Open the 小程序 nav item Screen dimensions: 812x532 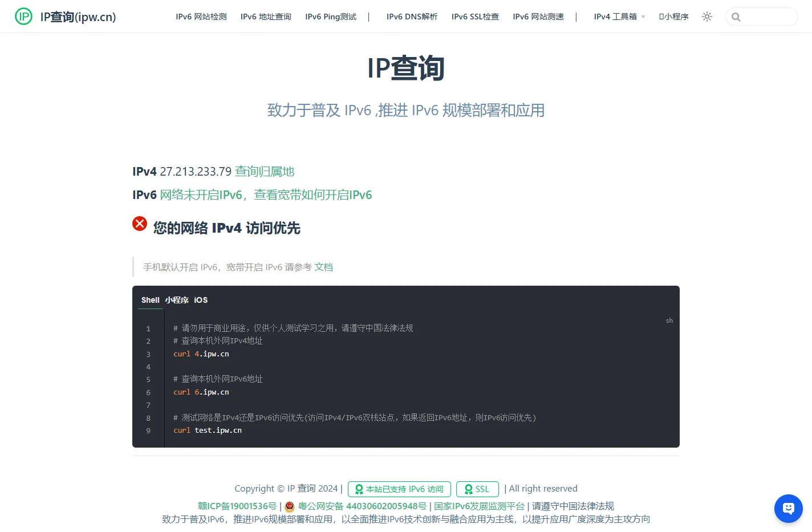point(673,17)
